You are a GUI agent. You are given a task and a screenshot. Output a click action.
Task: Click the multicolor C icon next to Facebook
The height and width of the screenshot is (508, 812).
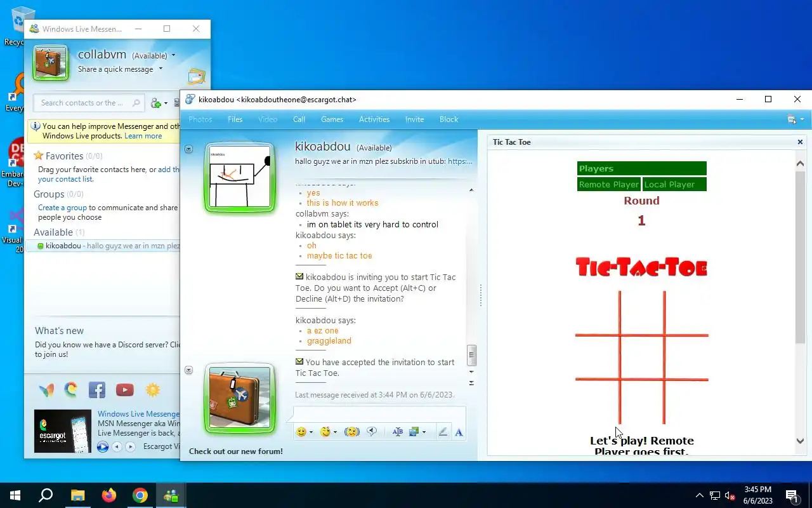(x=71, y=390)
